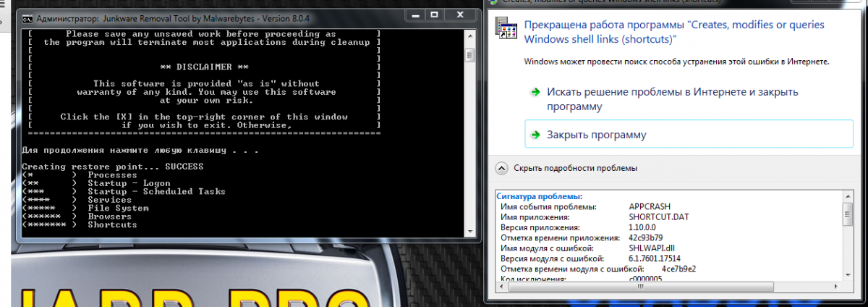Select the module timestamp '4ce7b9e2'
The width and height of the screenshot is (868, 307).
(x=678, y=268)
